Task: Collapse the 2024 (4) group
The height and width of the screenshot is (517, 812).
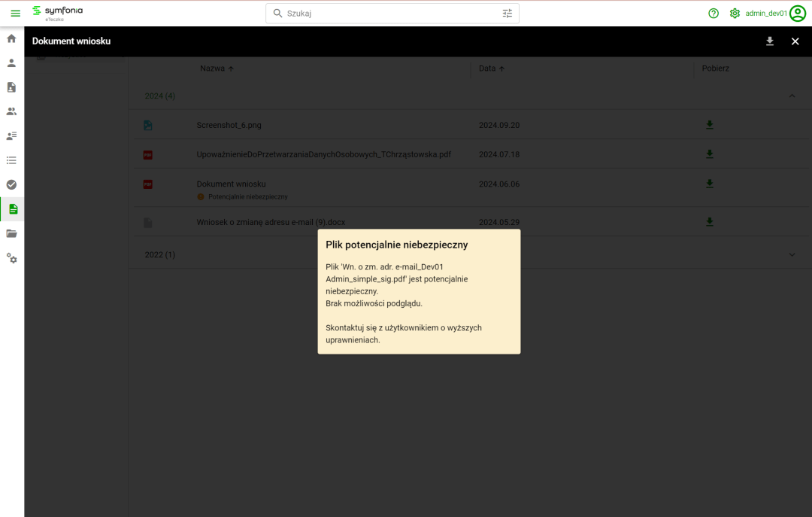Action: click(791, 96)
